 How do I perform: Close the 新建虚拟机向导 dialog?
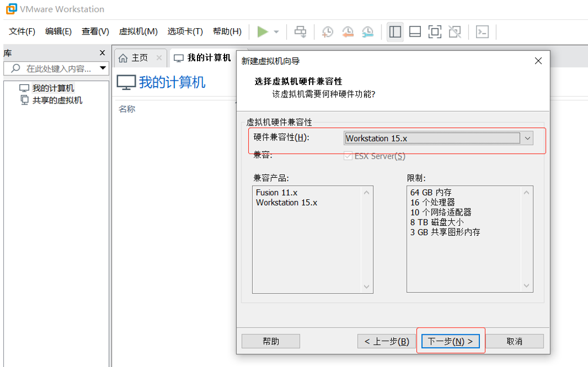[538, 61]
